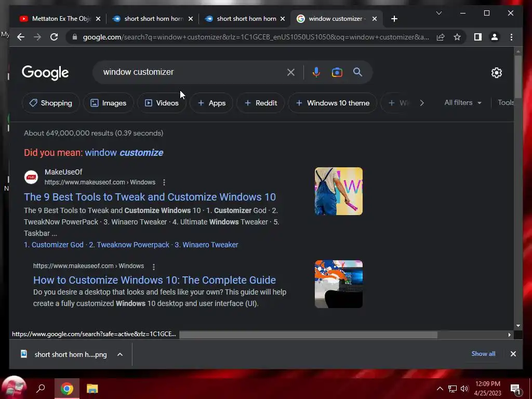
Task: Open thumbnail of Complete Guide result
Action: point(339,284)
